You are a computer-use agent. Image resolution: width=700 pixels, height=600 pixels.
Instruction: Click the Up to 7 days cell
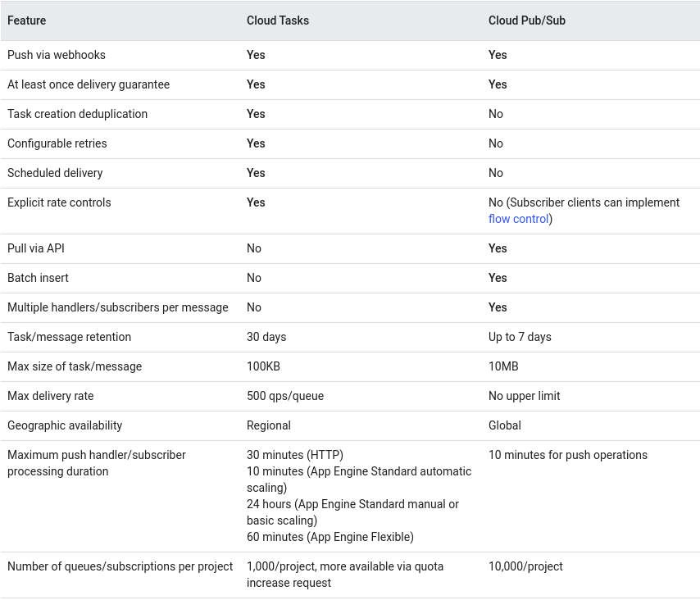pyautogui.click(x=520, y=337)
